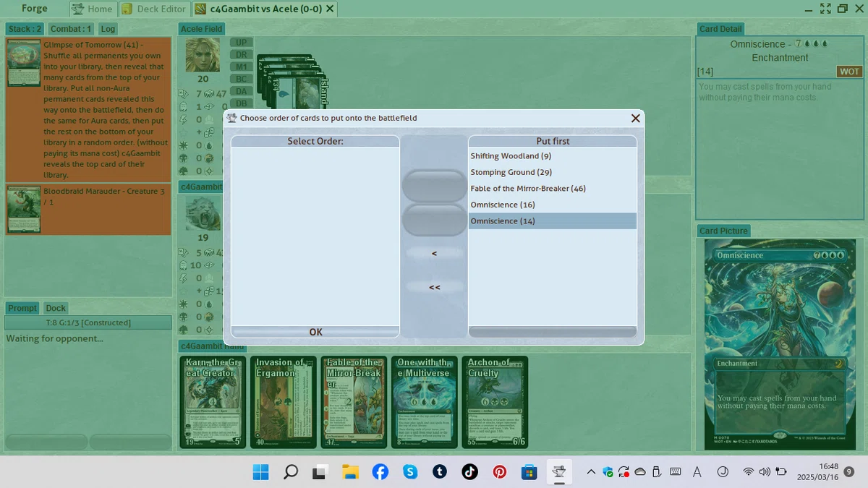Click Acele's green mana tree icon
The height and width of the screenshot is (488, 868).
pos(184,171)
